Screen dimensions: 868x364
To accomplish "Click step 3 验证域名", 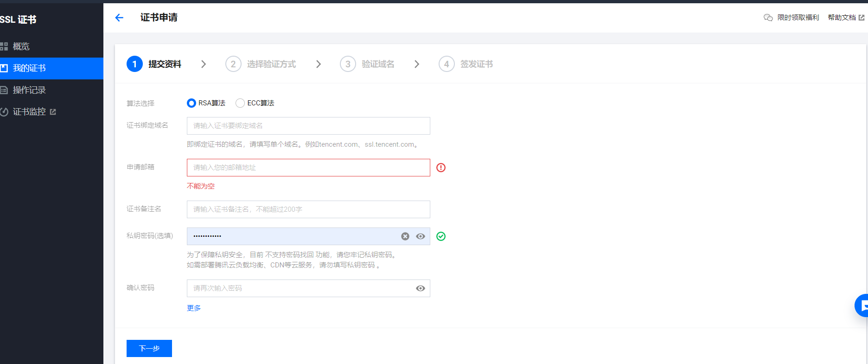I will 367,64.
